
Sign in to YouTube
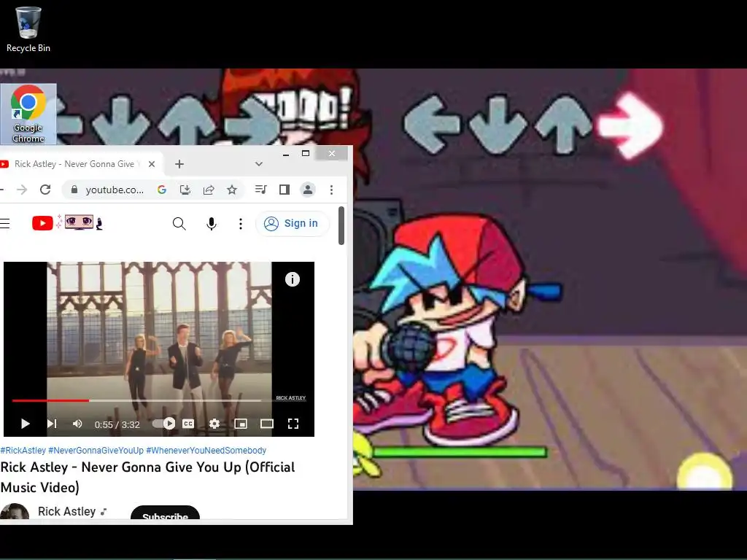coord(292,223)
